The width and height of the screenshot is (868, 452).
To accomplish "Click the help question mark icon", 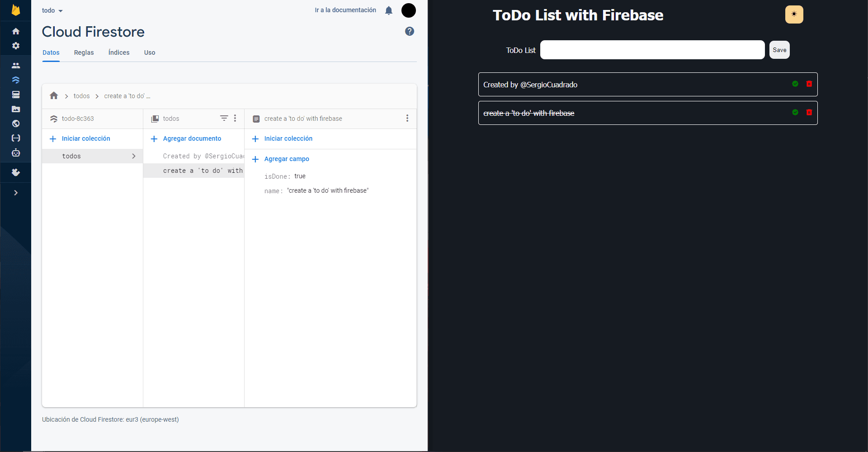I will coord(410,31).
